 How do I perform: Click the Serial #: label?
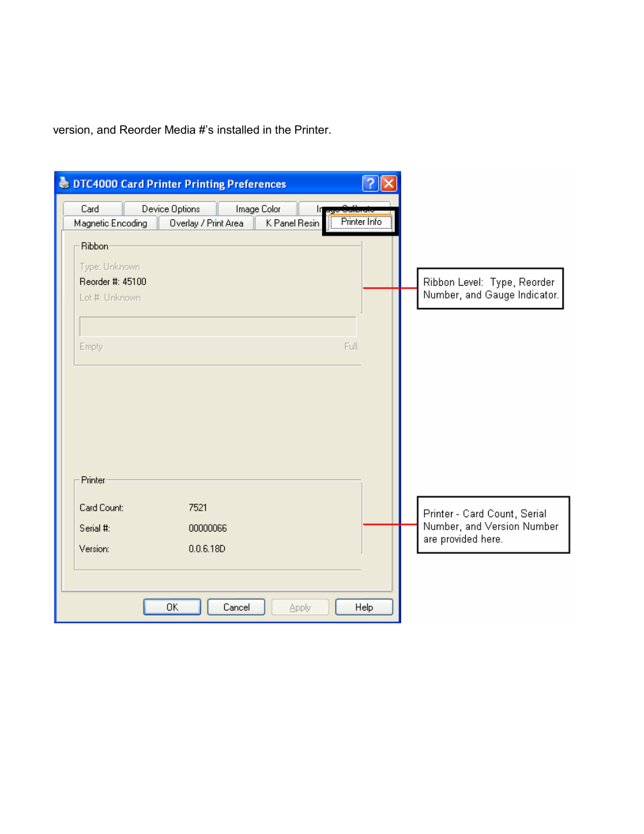click(x=95, y=528)
